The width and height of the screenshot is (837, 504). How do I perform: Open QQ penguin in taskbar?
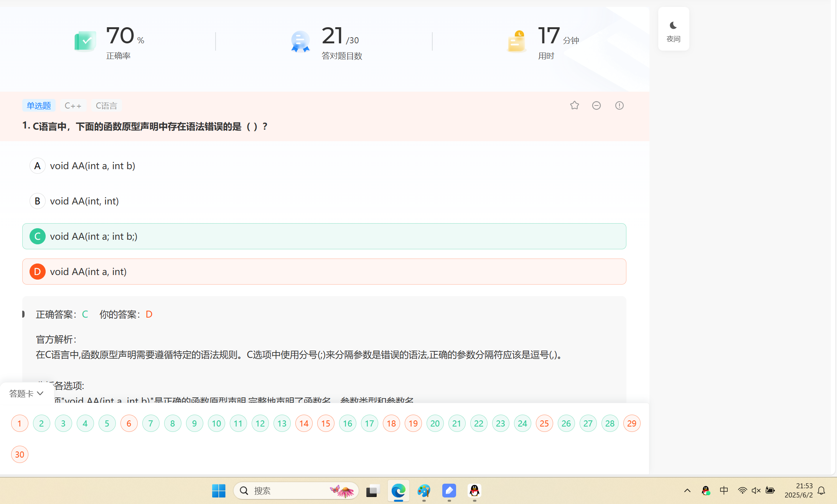[474, 491]
